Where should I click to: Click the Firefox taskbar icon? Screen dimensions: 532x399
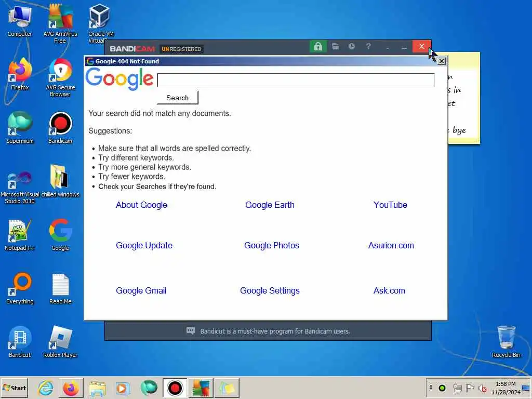71,388
